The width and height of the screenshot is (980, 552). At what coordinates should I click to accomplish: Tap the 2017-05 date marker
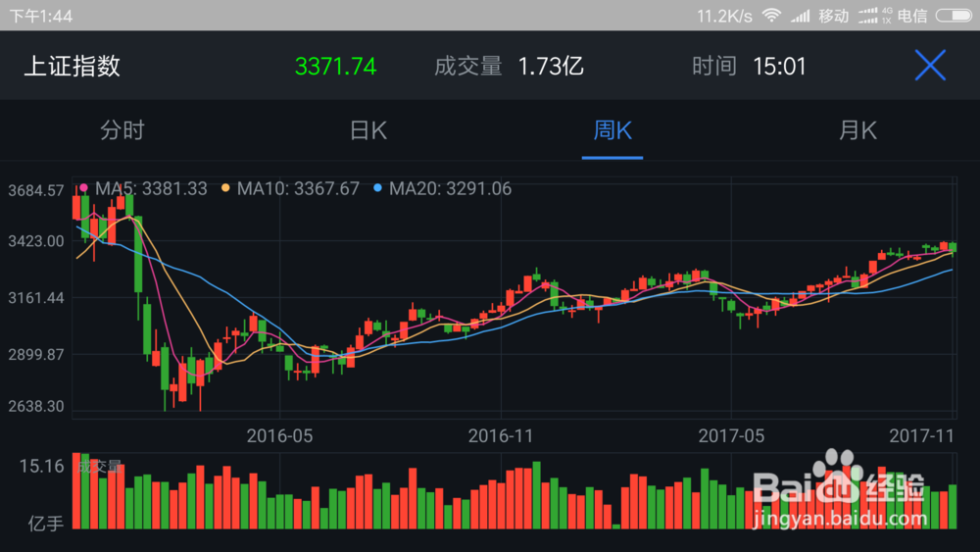point(731,435)
